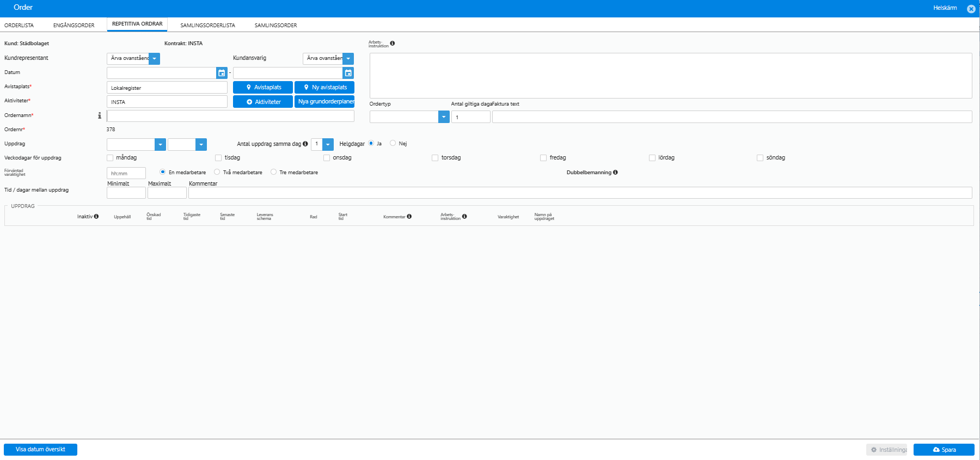Show info for the Ordernamn field

coord(100,115)
